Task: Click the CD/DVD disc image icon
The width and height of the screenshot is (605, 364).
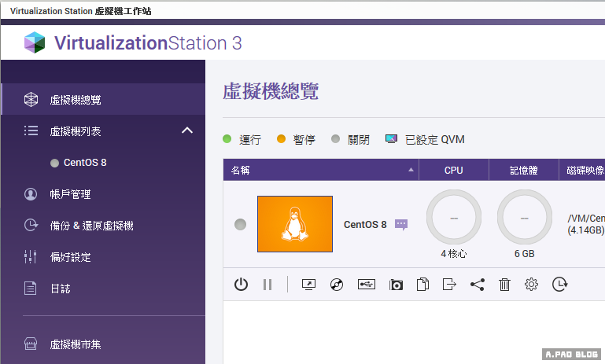Action: (x=337, y=285)
